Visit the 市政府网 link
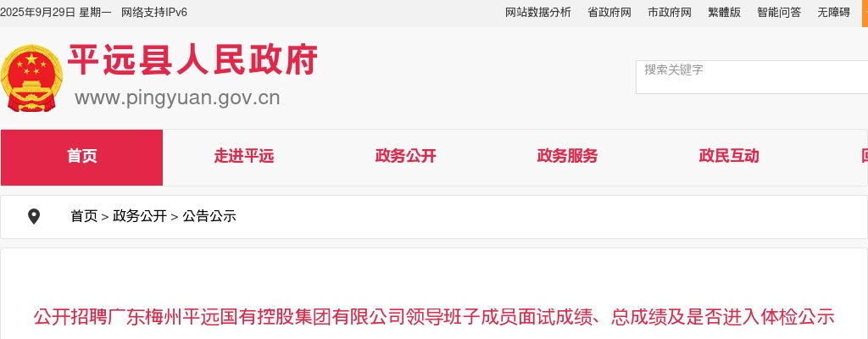The width and height of the screenshot is (868, 339). 670,12
